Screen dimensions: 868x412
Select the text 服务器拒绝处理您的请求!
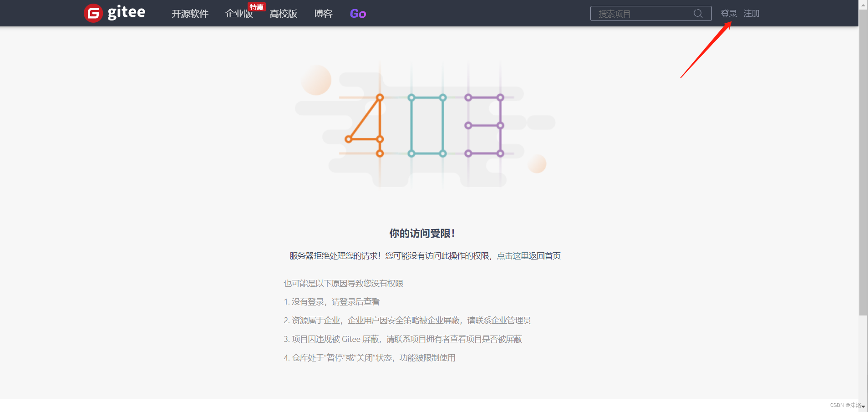pos(335,256)
